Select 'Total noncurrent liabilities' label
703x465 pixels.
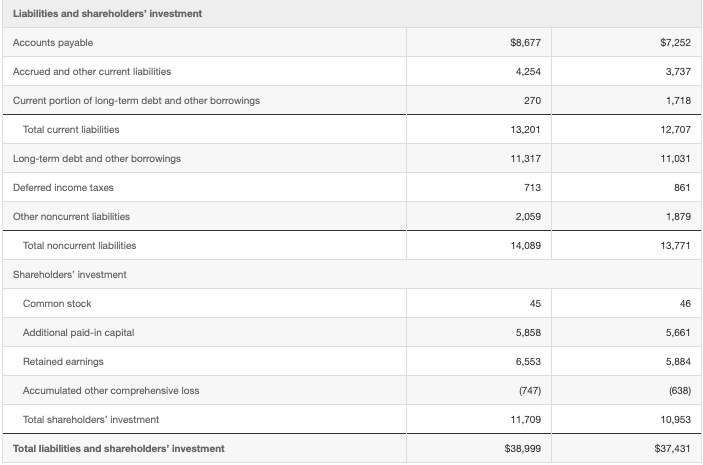click(79, 246)
